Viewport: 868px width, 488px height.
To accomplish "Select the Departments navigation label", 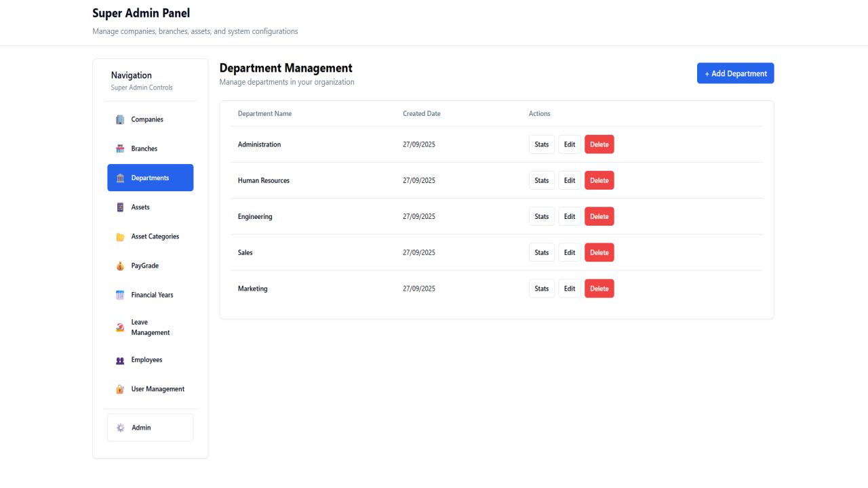I will coord(150,178).
